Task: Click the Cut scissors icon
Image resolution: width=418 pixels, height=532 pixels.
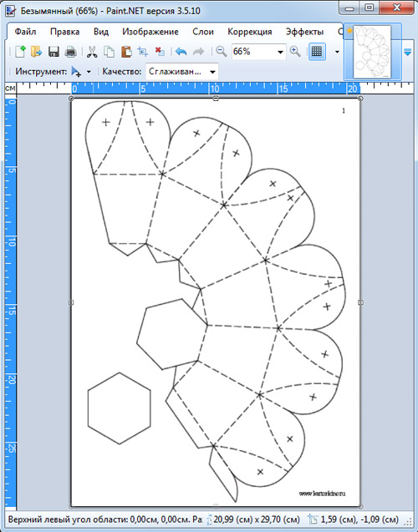Action: (92, 52)
